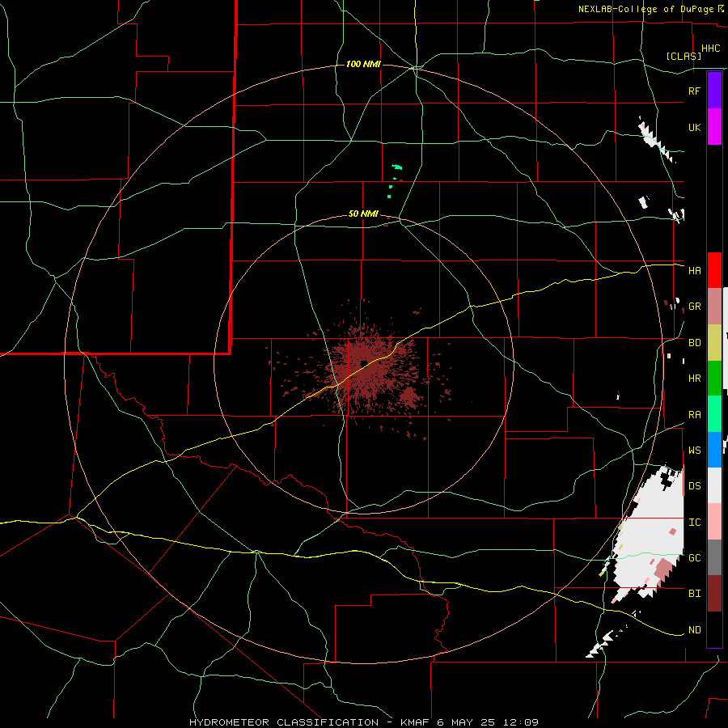Click the "DS" legend label
This screenshot has width=728, height=728.
[x=694, y=485]
